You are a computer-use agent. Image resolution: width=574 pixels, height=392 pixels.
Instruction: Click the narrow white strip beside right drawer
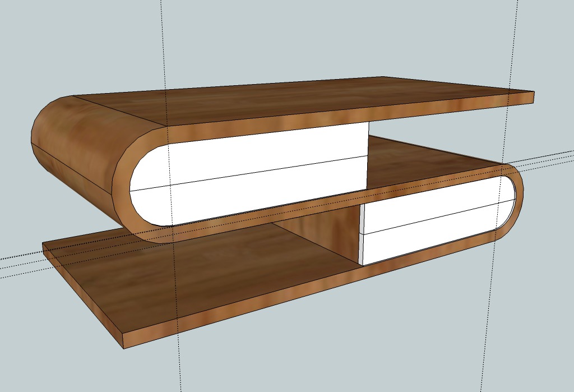pos(362,234)
